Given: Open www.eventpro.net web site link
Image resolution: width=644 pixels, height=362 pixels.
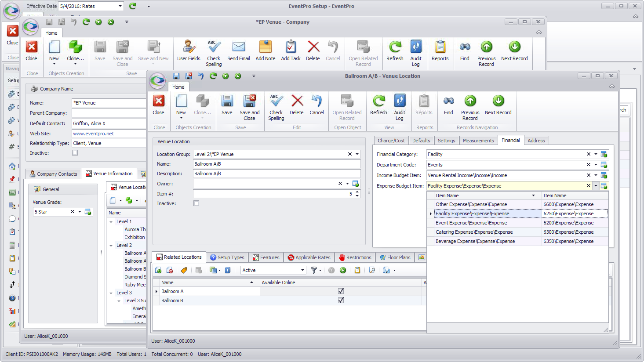Looking at the screenshot, I should pyautogui.click(x=94, y=134).
